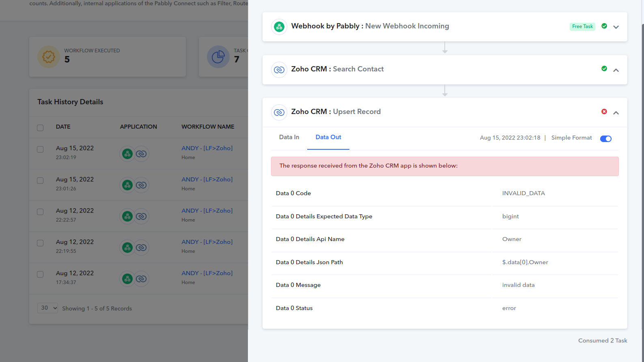Image resolution: width=644 pixels, height=362 pixels.
Task: Click Zoho CRM app icon for 22:22:57 row
Action: click(141, 216)
